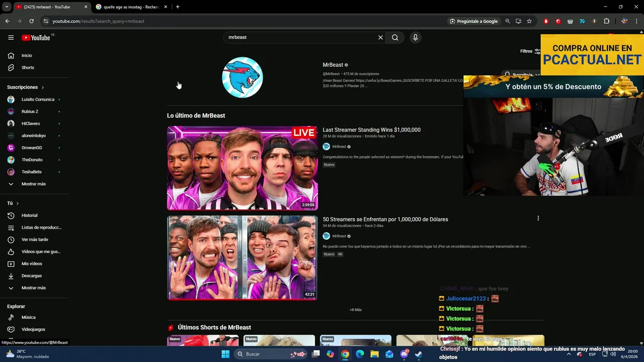
Task: Switch to the quelle age as inoxtag tab
Action: tap(131, 7)
